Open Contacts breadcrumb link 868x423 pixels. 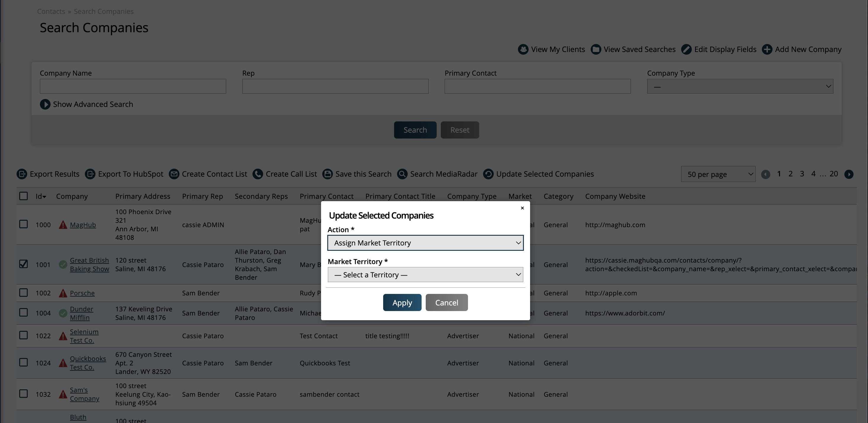pos(51,12)
